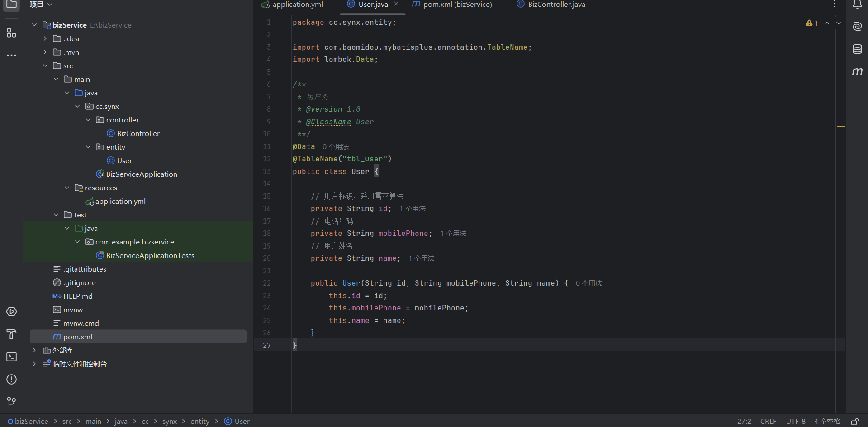Open the Project tool window folder icon

(x=11, y=5)
